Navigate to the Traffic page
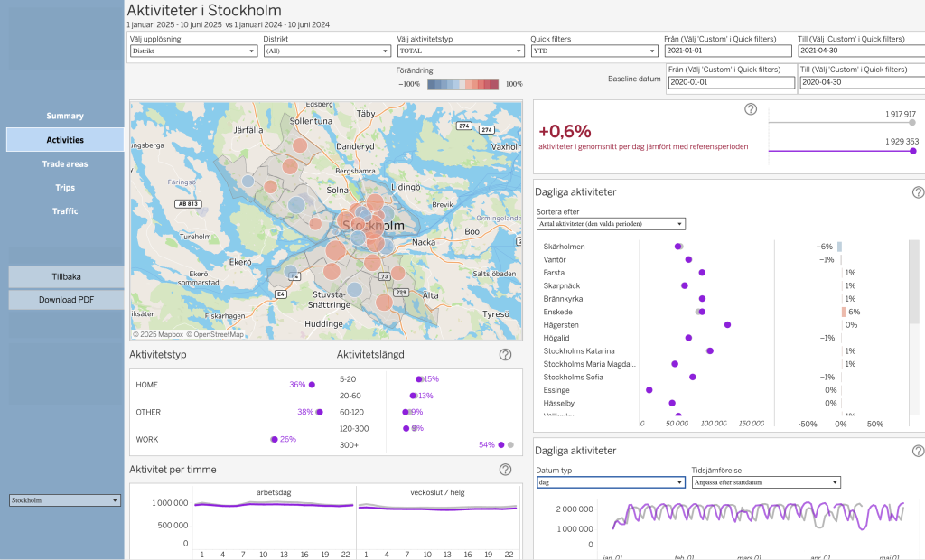 65,211
